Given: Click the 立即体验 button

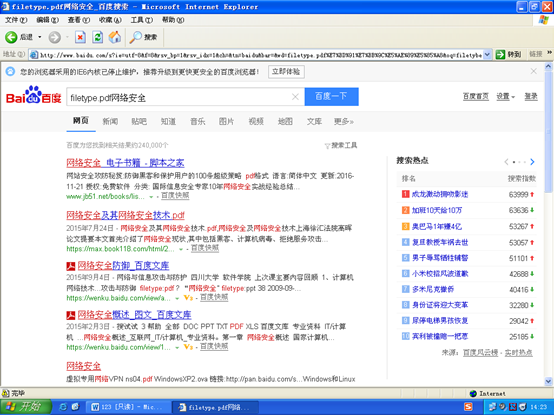Looking at the screenshot, I should 286,72.
